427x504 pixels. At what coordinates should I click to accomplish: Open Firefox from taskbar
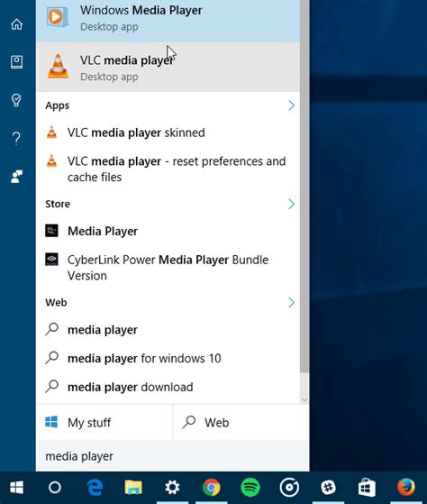[405, 488]
